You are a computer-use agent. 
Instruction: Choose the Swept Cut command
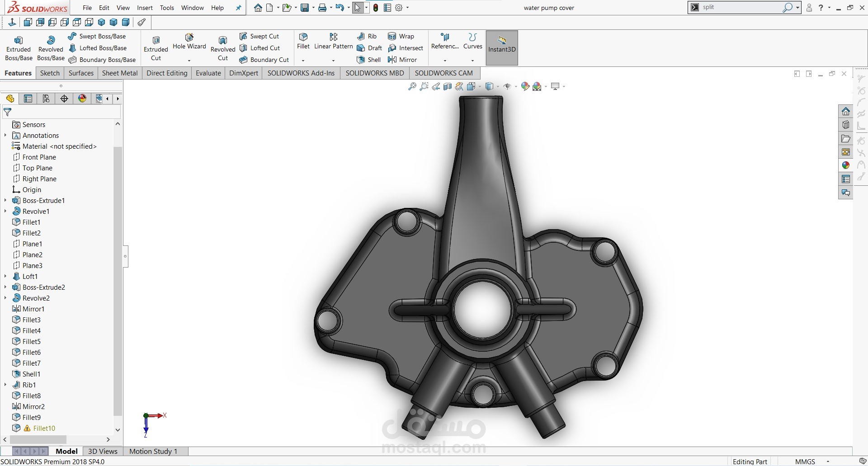pos(259,36)
